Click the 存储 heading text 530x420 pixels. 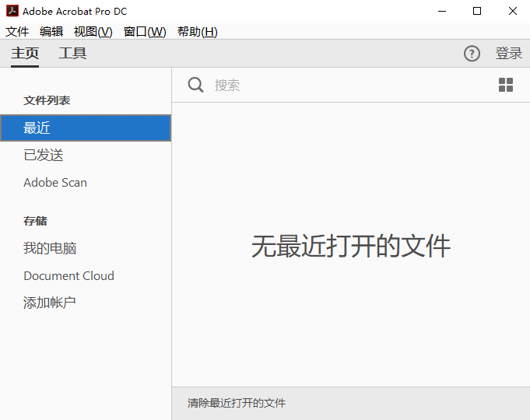[35, 221]
